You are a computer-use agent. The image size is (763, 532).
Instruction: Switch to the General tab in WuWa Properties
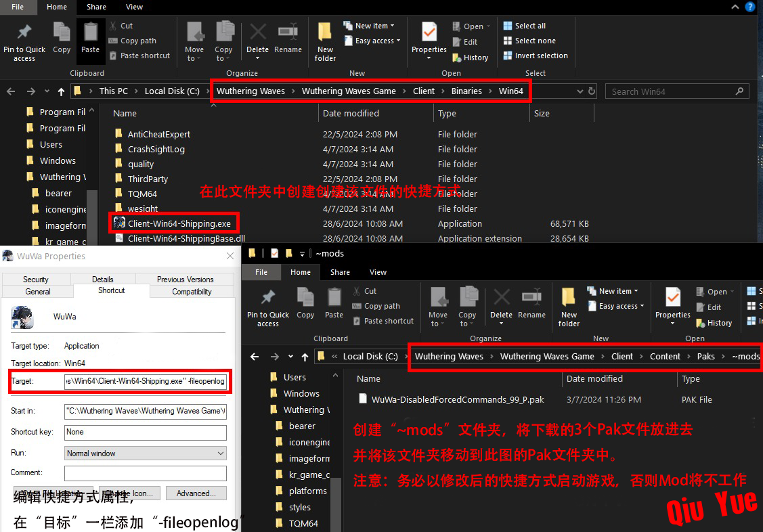click(38, 292)
